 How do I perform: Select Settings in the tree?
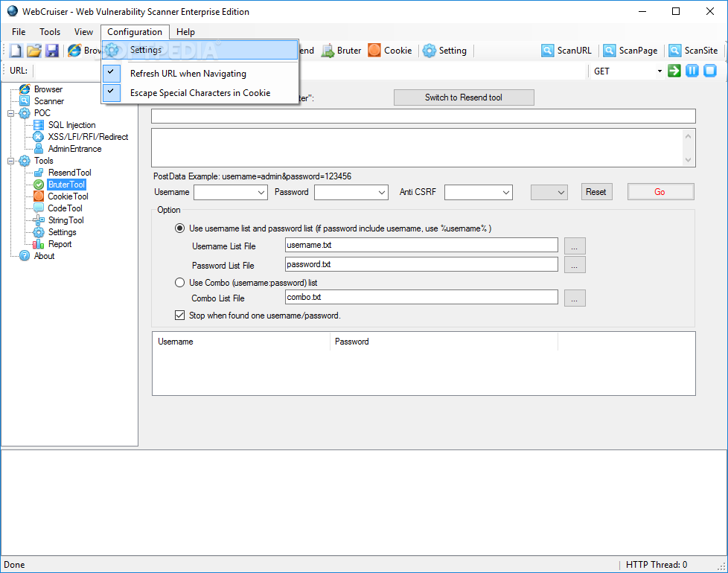pos(62,232)
